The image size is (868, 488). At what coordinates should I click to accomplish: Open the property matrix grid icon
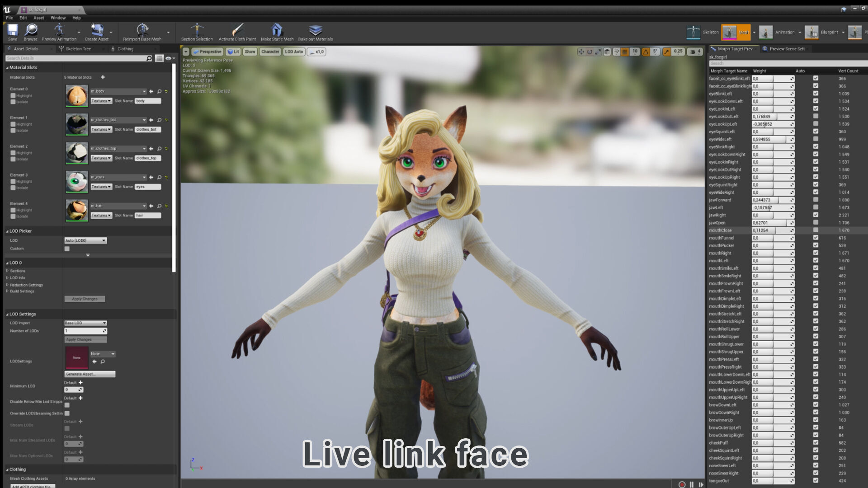(x=159, y=58)
